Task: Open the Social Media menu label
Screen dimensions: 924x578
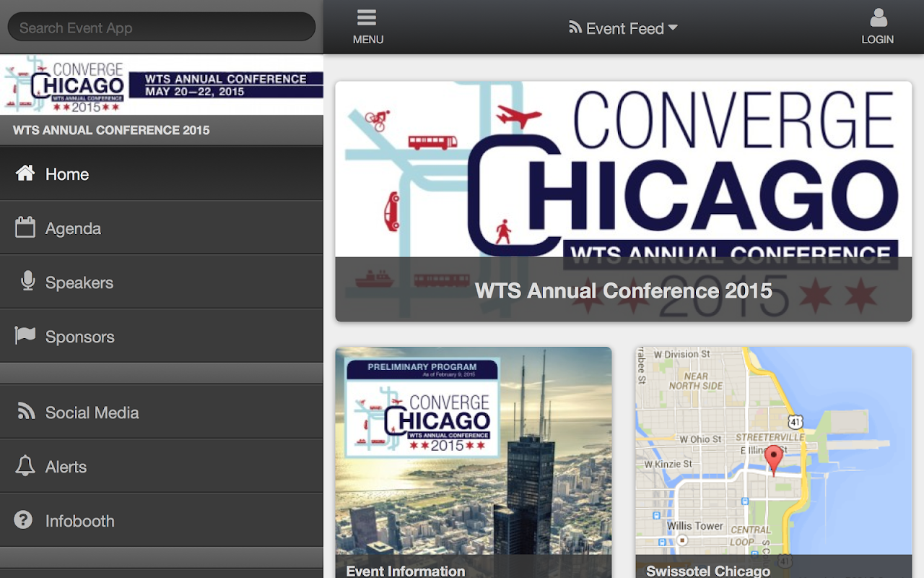Action: (92, 413)
